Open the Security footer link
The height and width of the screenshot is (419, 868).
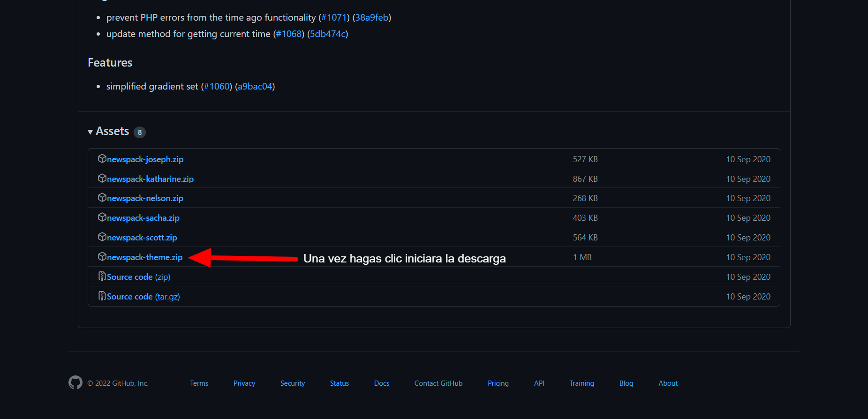pos(293,383)
